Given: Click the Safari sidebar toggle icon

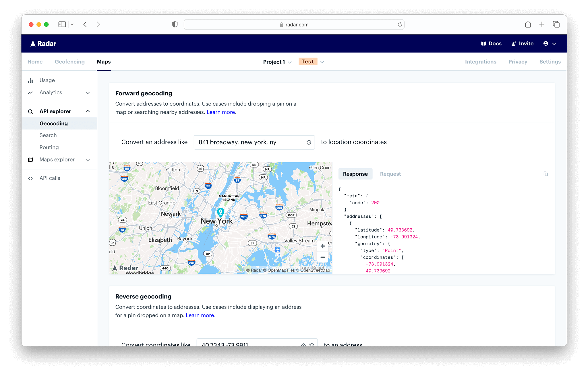Looking at the screenshot, I should (62, 24).
